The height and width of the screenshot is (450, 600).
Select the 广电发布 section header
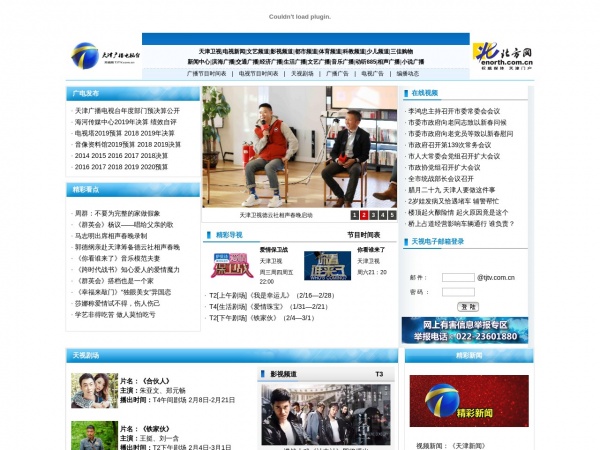coord(133,93)
